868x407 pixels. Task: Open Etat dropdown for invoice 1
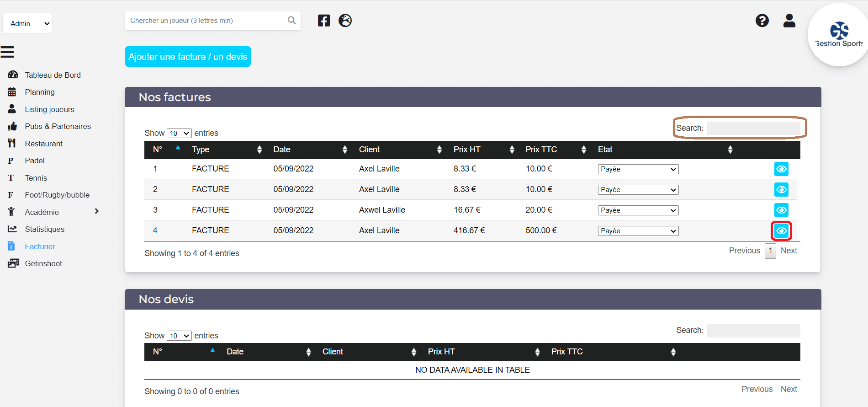(638, 169)
